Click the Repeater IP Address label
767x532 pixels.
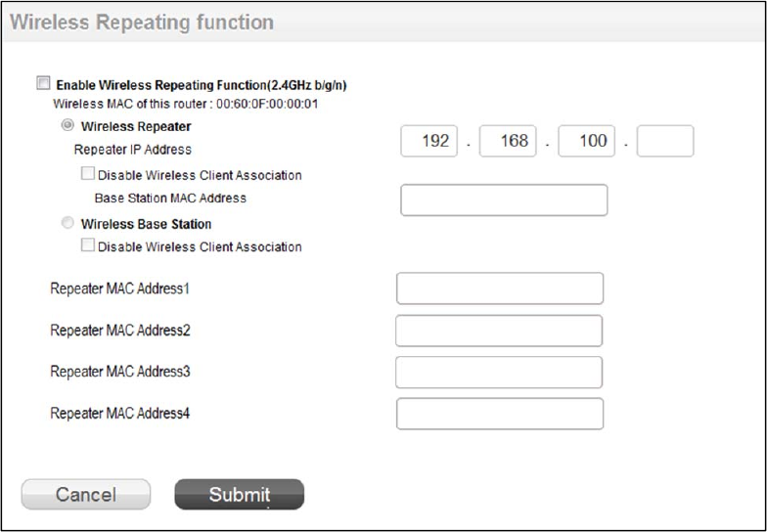pyautogui.click(x=133, y=151)
